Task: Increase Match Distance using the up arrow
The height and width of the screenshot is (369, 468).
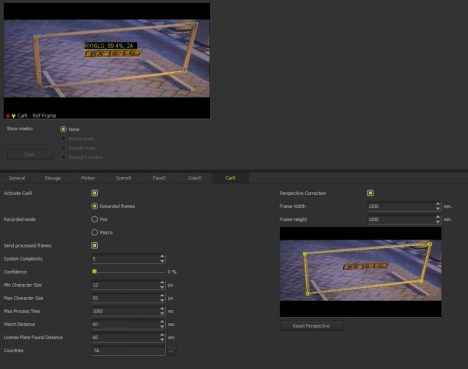Action: (162, 322)
